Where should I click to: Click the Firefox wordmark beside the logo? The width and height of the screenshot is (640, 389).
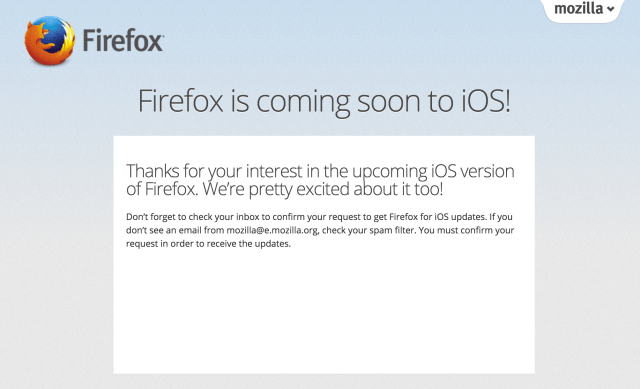click(122, 40)
